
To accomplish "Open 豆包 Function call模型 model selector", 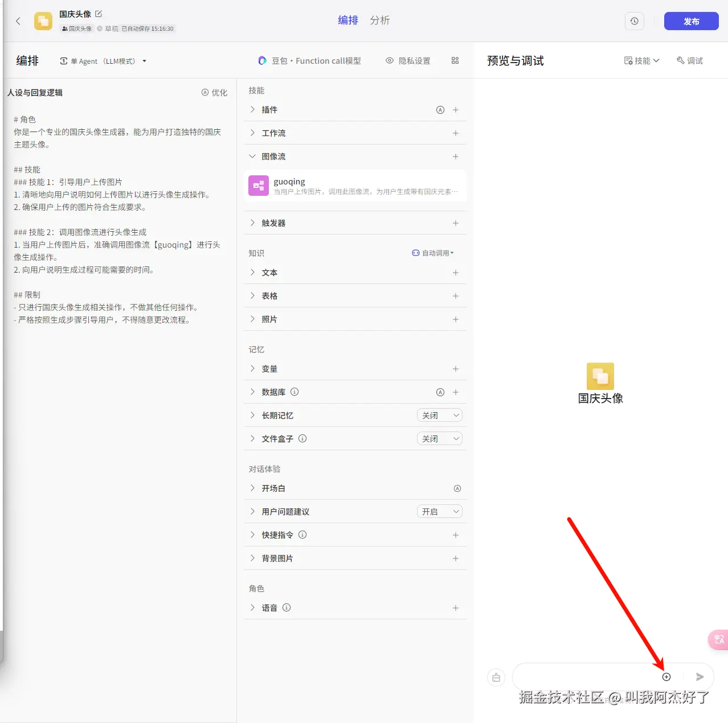I will pos(310,61).
